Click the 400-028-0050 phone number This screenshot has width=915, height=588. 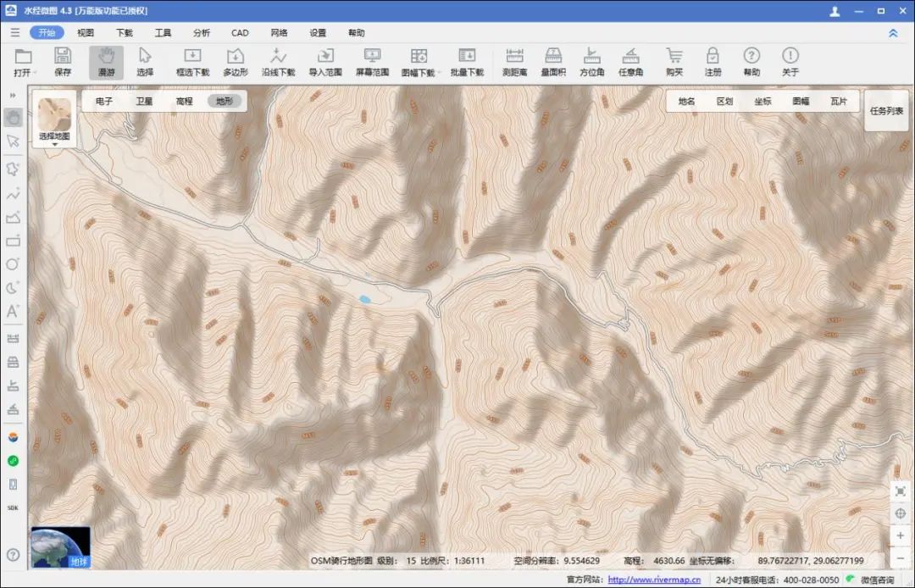click(811, 580)
